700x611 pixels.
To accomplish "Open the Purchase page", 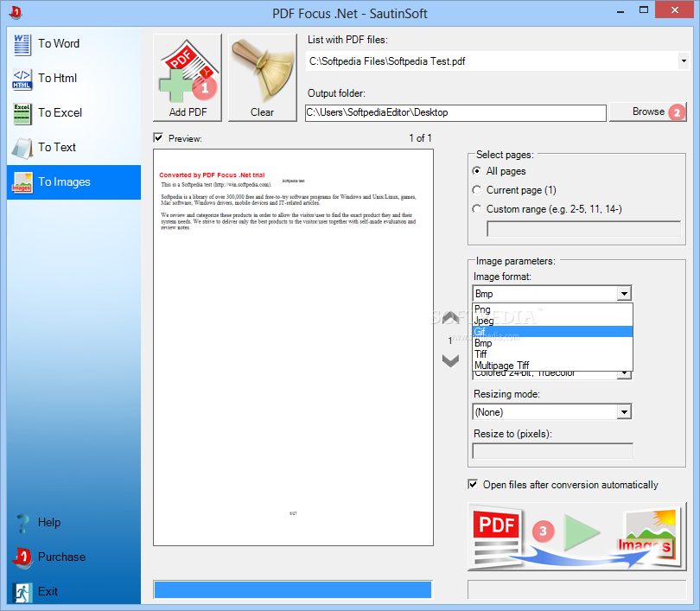I will pos(73,557).
